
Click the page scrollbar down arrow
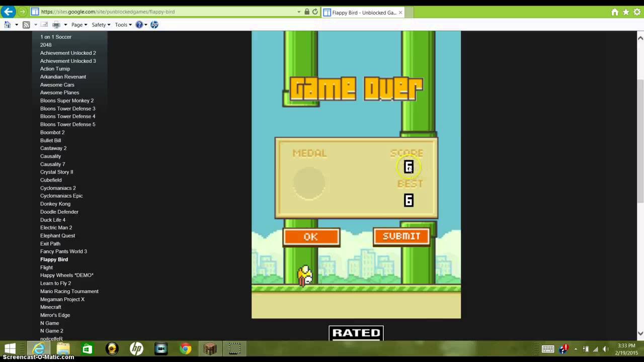pyautogui.click(x=640, y=333)
